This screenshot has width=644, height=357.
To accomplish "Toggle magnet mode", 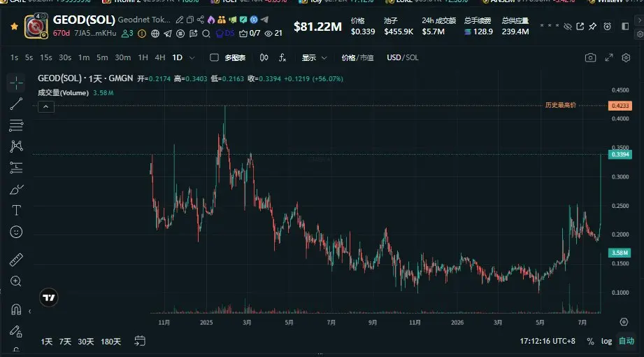I will point(16,309).
